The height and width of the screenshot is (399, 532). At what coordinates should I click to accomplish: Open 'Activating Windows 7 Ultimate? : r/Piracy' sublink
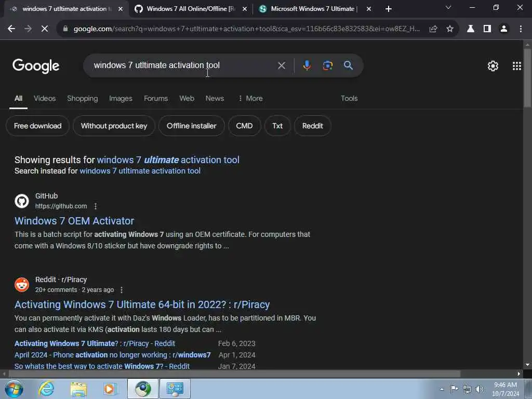coord(95,343)
